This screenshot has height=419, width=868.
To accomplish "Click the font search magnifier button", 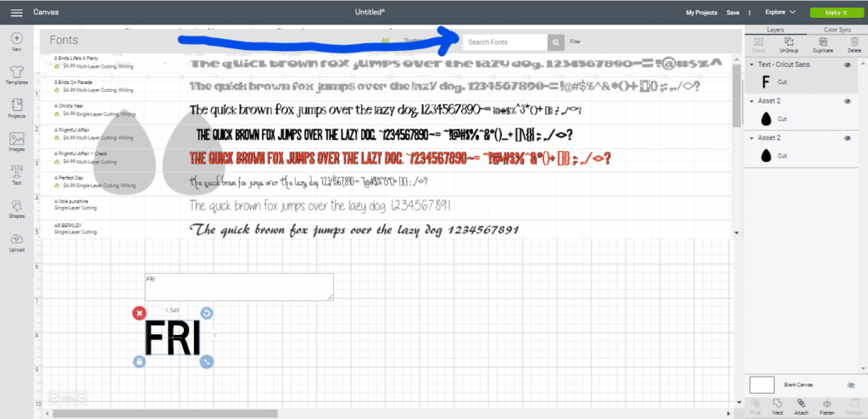I will [555, 42].
